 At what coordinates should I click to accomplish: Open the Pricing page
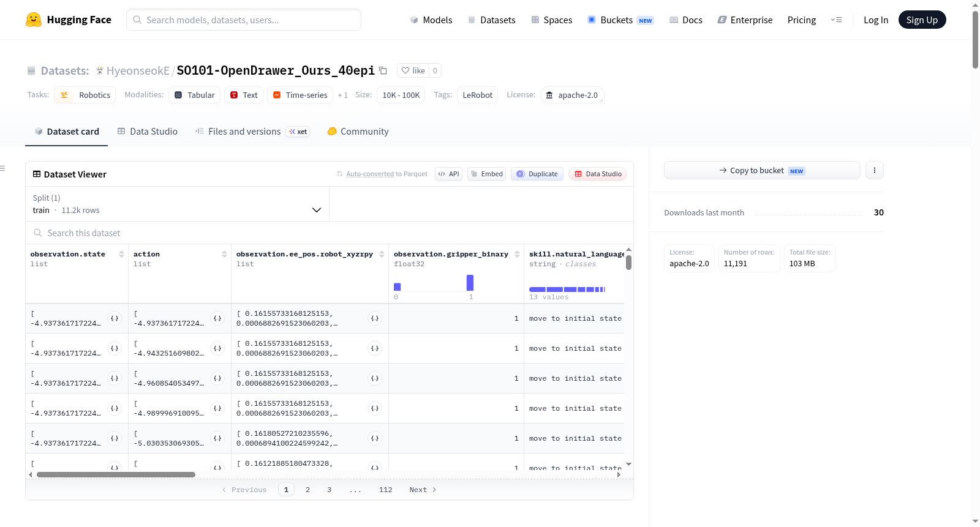802,20
